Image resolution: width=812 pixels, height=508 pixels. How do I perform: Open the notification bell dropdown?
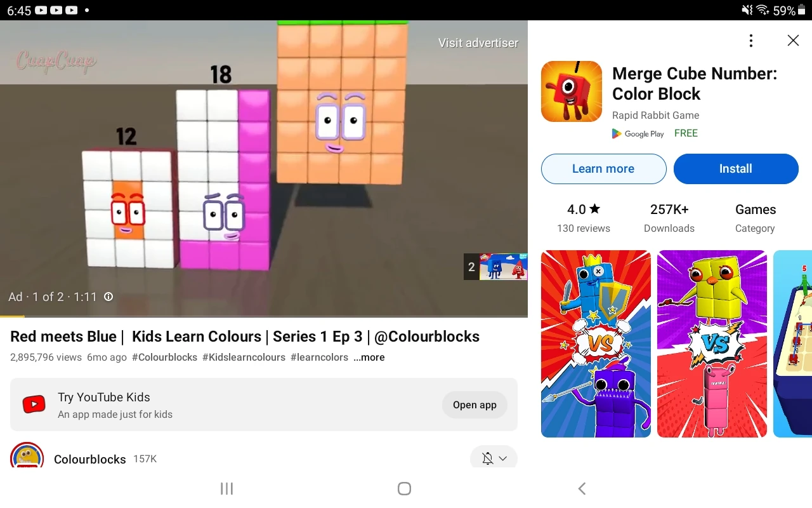(x=502, y=458)
